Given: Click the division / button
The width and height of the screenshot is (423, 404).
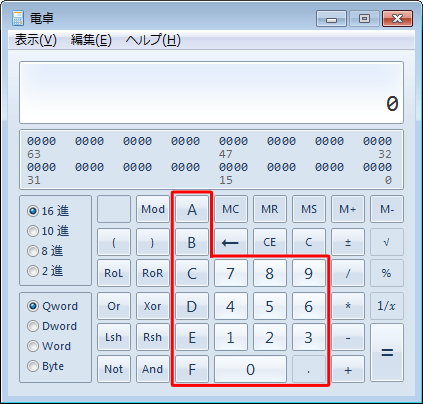Looking at the screenshot, I should (x=348, y=273).
